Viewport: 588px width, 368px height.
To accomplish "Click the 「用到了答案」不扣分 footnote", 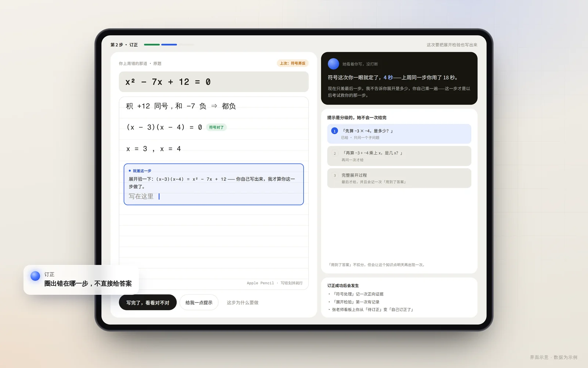I will pyautogui.click(x=377, y=265).
